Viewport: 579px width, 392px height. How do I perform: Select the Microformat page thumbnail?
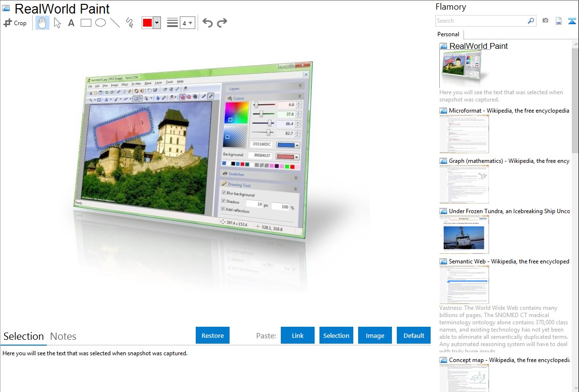[464, 134]
